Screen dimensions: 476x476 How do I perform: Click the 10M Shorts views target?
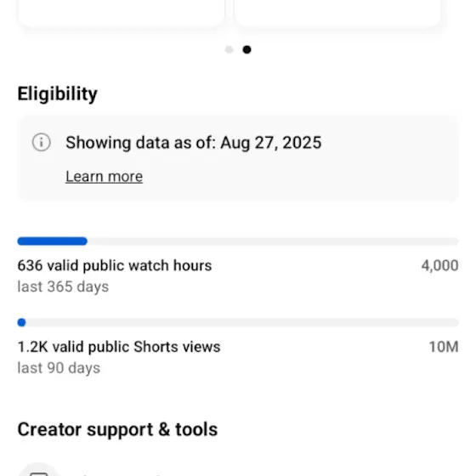pyautogui.click(x=444, y=347)
